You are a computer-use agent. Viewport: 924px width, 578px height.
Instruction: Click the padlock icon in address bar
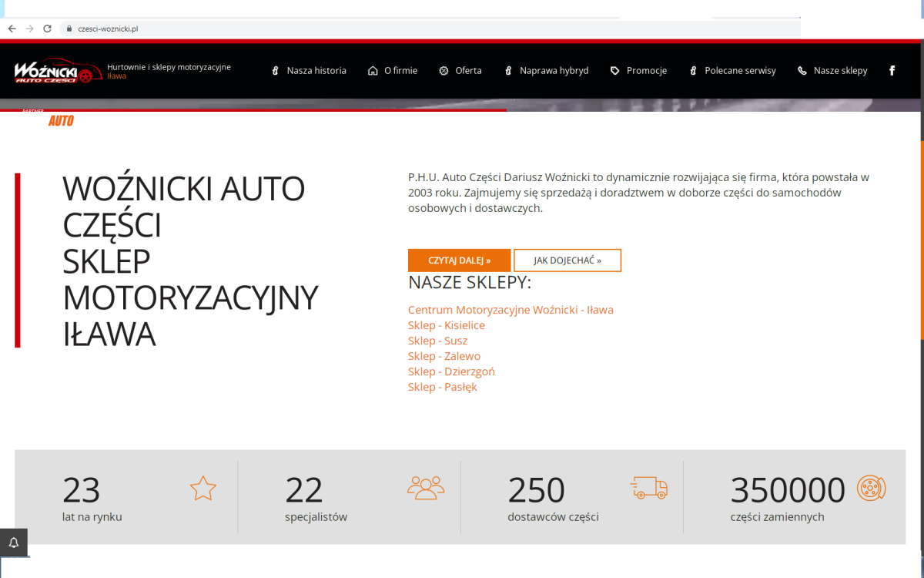point(69,29)
